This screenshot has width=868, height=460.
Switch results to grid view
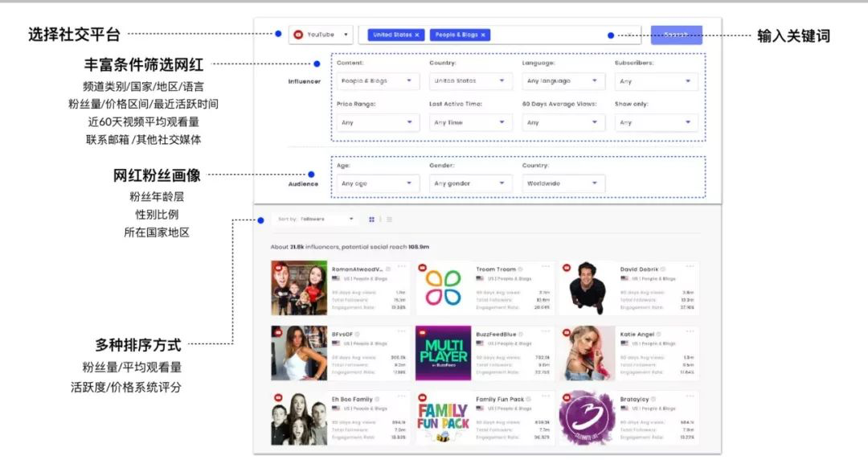(x=371, y=219)
